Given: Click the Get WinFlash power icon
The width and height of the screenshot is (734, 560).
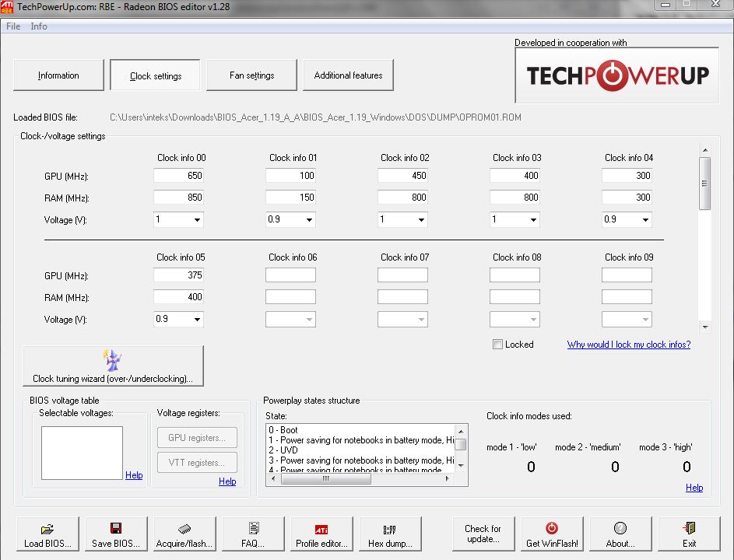Looking at the screenshot, I should (552, 528).
